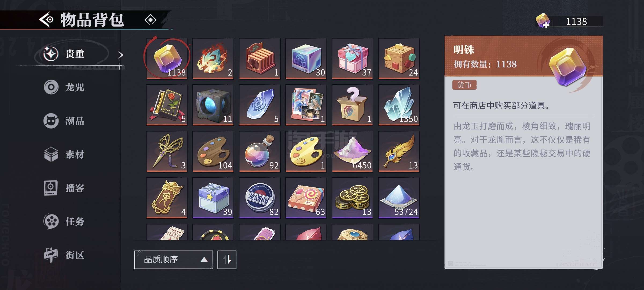The width and height of the screenshot is (644, 290).
Task: Open the 潮品 category
Action: coord(64,121)
